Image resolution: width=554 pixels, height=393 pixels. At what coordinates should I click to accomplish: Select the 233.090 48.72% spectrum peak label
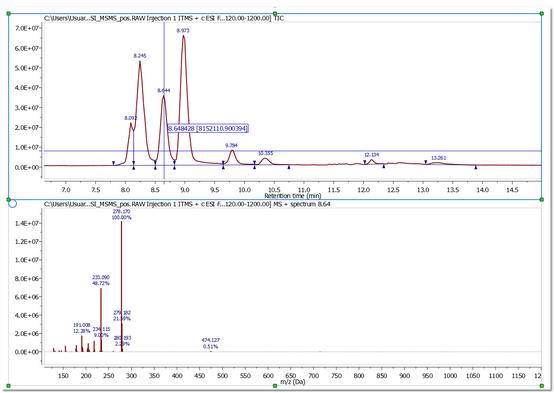pos(101,280)
